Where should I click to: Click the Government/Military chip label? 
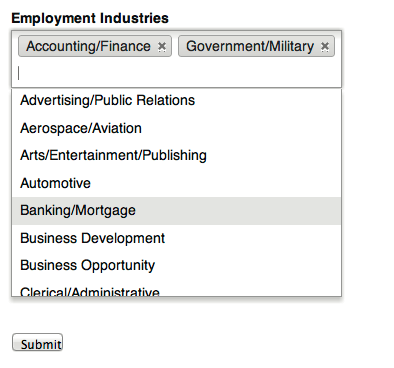point(250,46)
